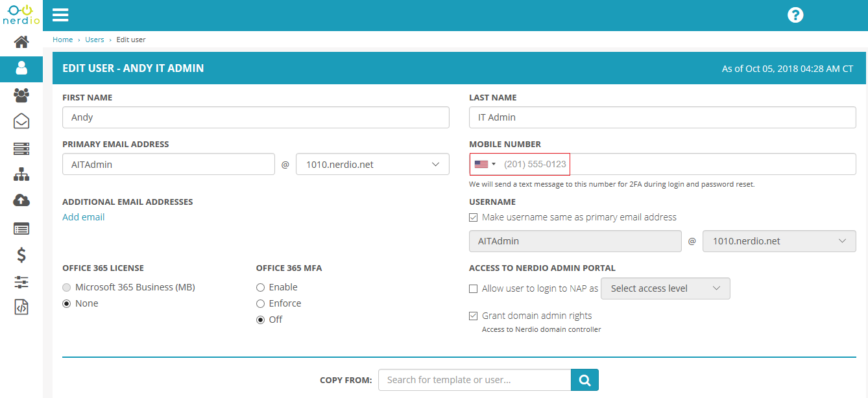Open the cloud upload sidebar icon
The image size is (868, 398).
coord(21,201)
